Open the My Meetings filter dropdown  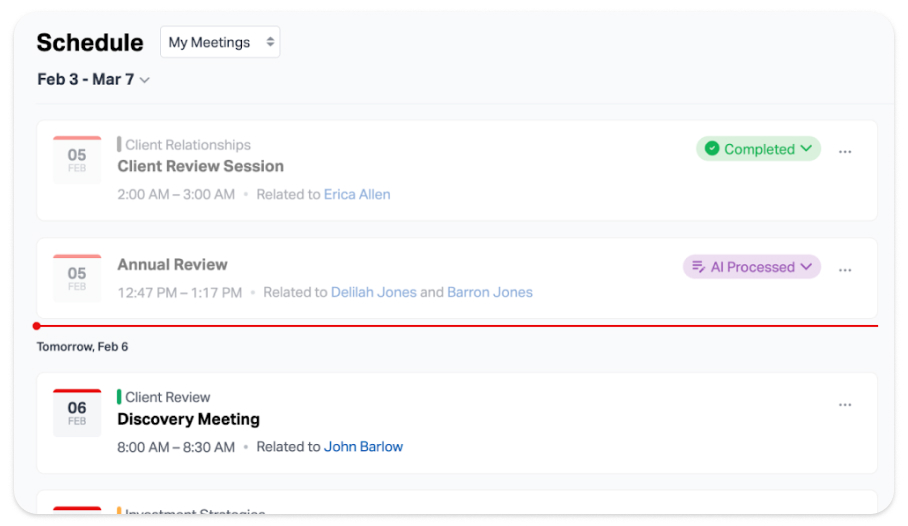[x=220, y=42]
